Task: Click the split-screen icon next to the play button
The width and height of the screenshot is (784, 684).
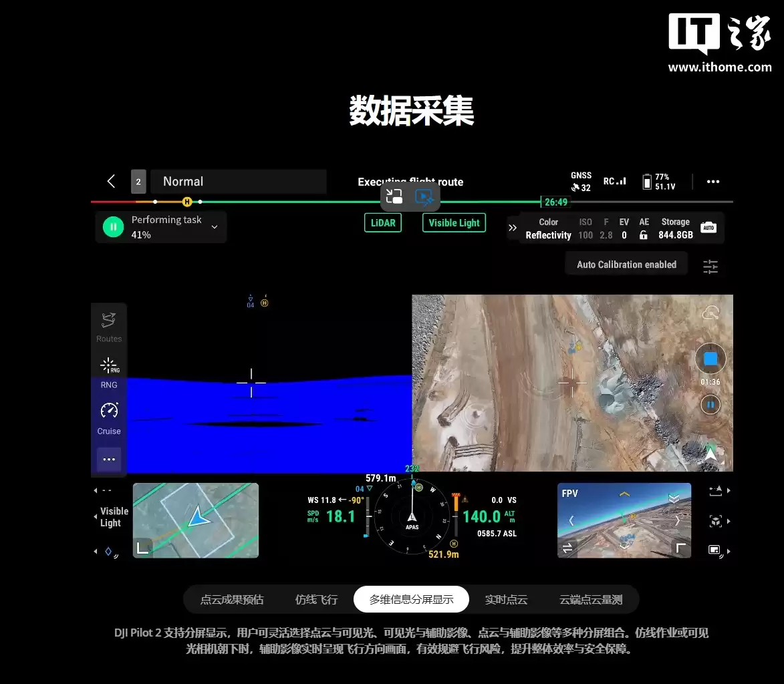Action: click(x=394, y=196)
